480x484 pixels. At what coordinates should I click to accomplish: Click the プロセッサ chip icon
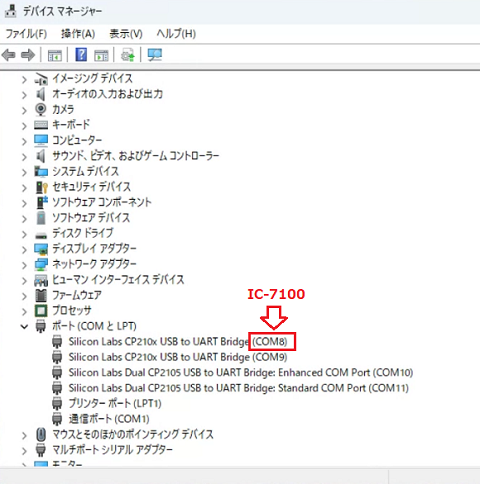[x=41, y=311]
